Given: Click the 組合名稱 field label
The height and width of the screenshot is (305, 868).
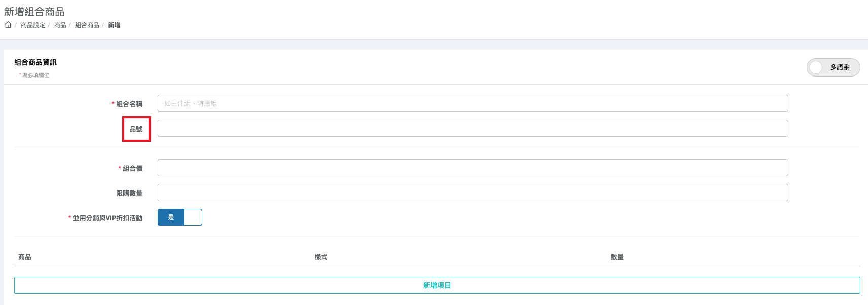Looking at the screenshot, I should 129,104.
